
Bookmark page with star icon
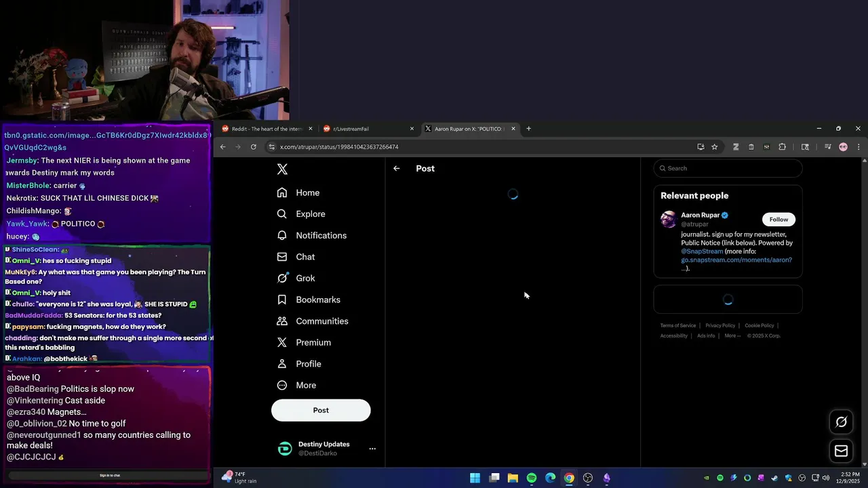(714, 146)
